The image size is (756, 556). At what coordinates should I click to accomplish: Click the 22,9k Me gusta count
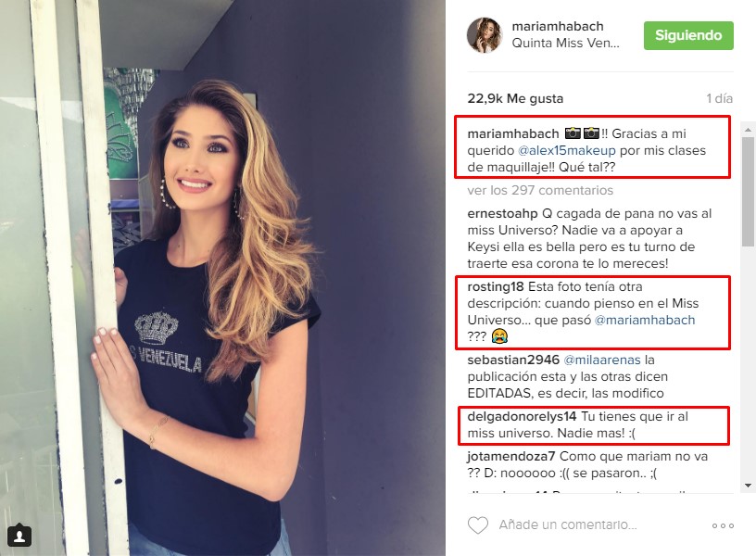515,98
